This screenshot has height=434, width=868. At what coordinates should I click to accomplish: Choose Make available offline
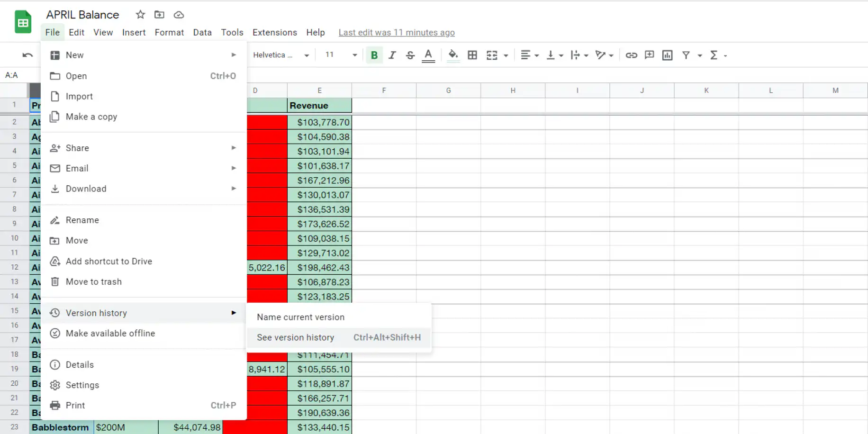click(x=144, y=333)
